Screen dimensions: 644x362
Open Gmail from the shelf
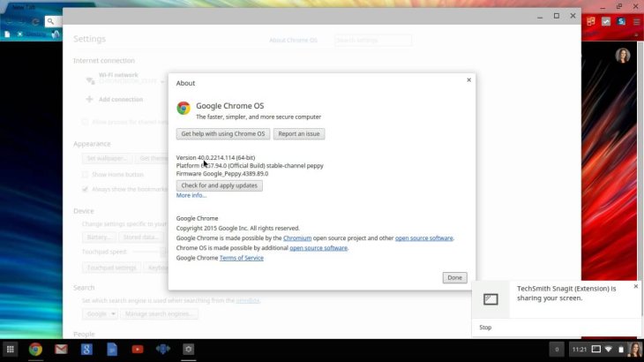61,350
